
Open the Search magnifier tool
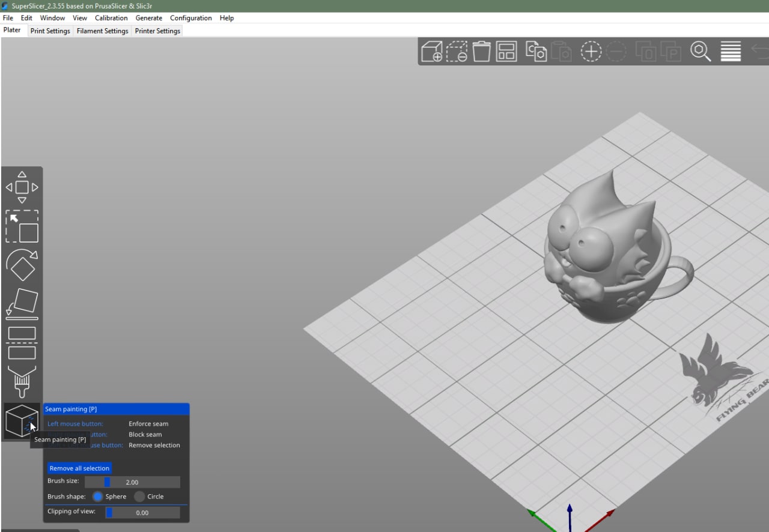[x=701, y=52]
